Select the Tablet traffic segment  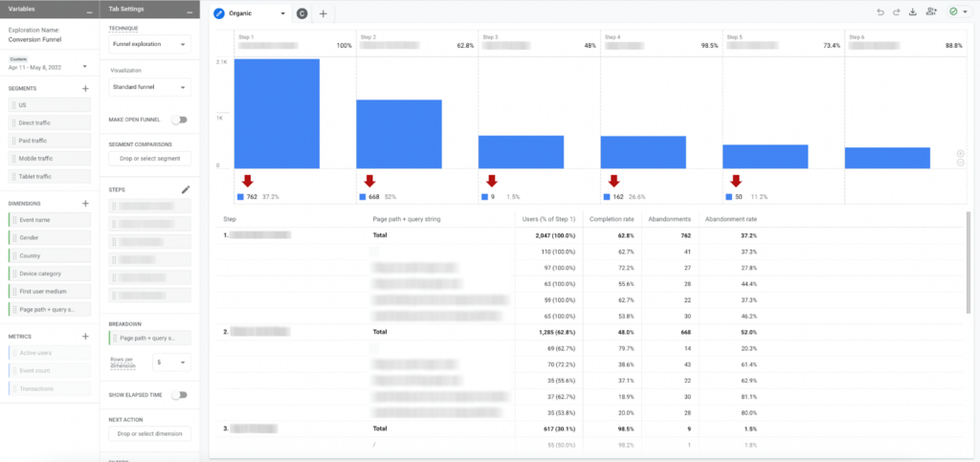50,176
